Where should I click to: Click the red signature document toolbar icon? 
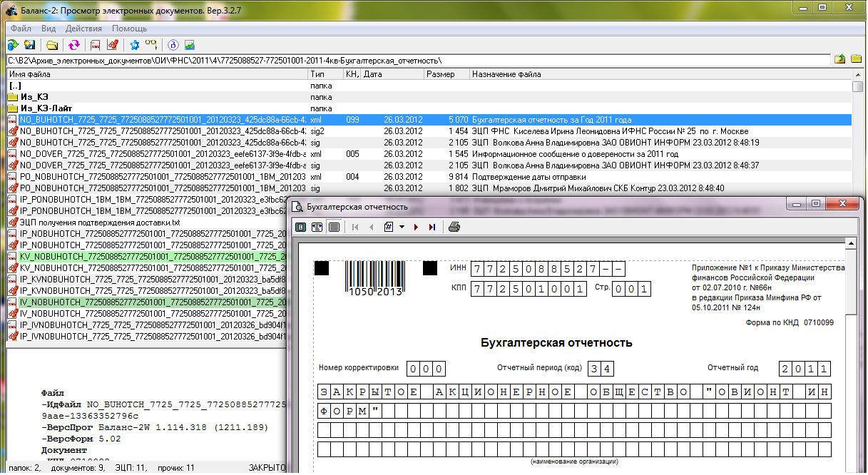(112, 45)
